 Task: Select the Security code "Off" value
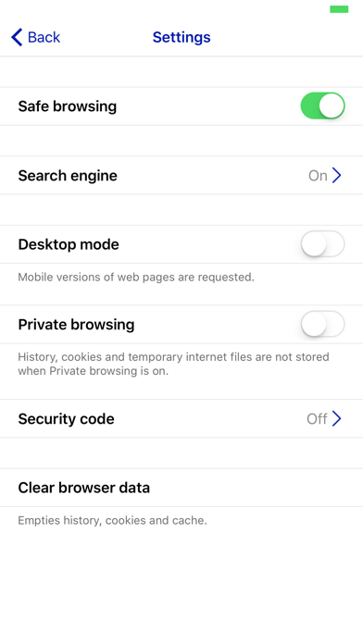[x=317, y=419]
